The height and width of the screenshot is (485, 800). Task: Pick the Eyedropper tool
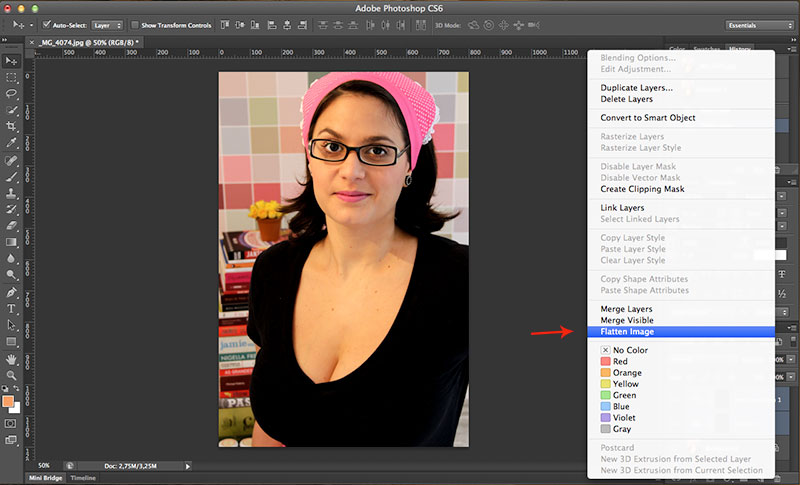(x=12, y=143)
